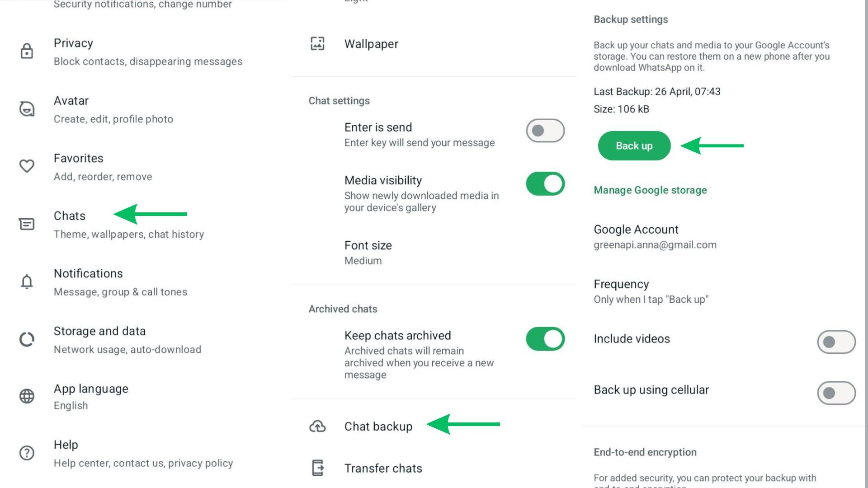Open the Manage Google storage link
The width and height of the screenshot is (868, 488).
[x=650, y=190]
